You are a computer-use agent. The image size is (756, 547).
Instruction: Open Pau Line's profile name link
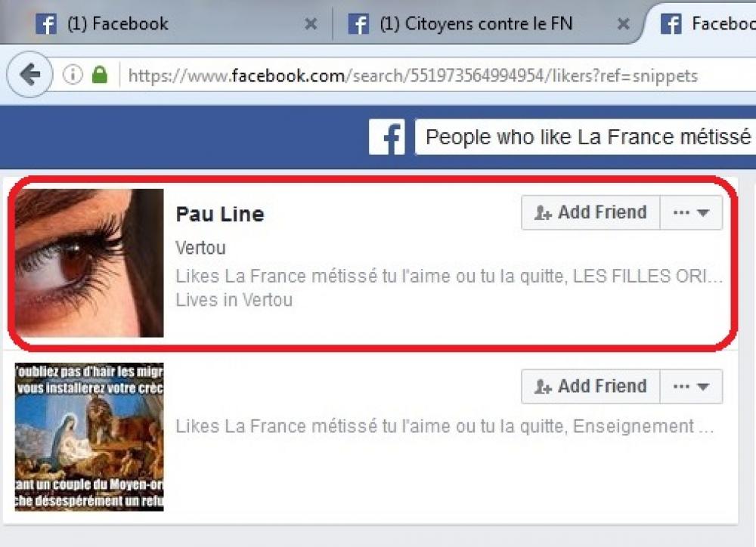(x=220, y=215)
